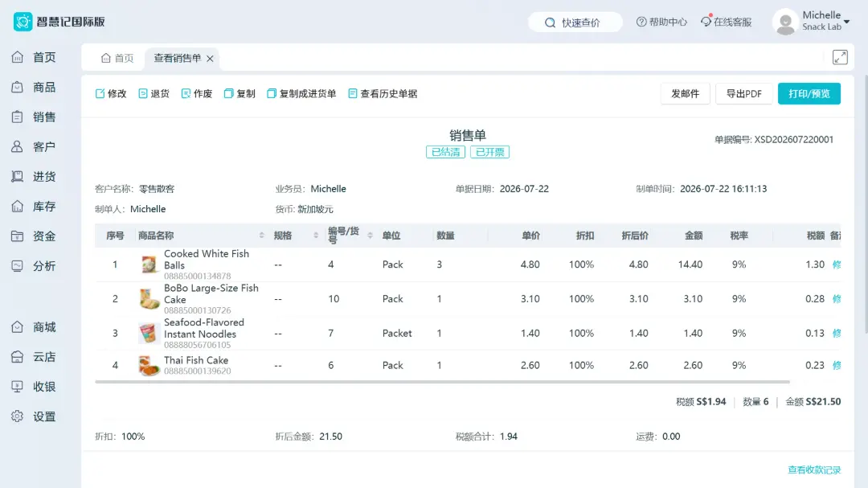Click the table's horizontal scrollbar
Image resolution: width=868 pixels, height=488 pixels.
click(442, 382)
